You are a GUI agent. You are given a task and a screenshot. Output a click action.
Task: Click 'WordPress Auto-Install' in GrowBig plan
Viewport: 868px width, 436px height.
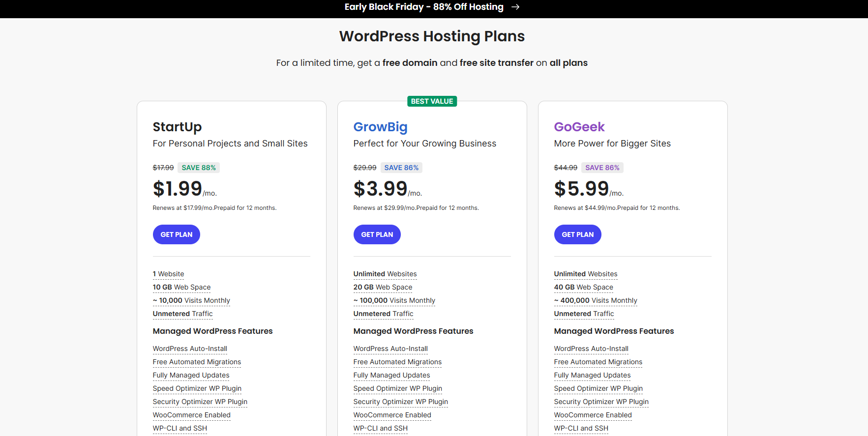coord(390,349)
